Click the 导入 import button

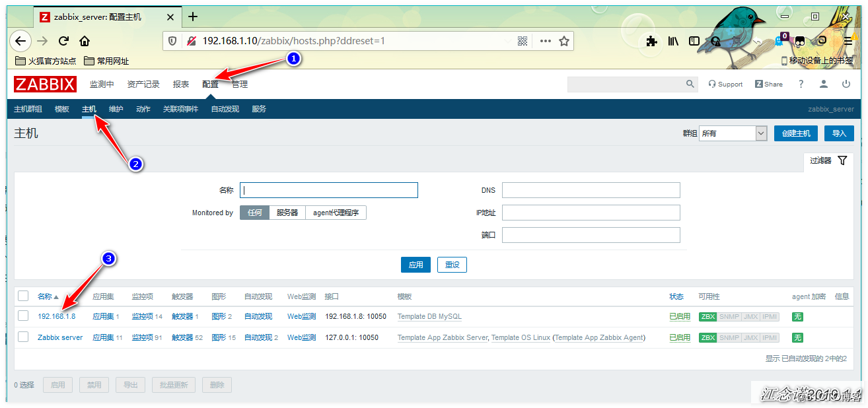point(839,133)
